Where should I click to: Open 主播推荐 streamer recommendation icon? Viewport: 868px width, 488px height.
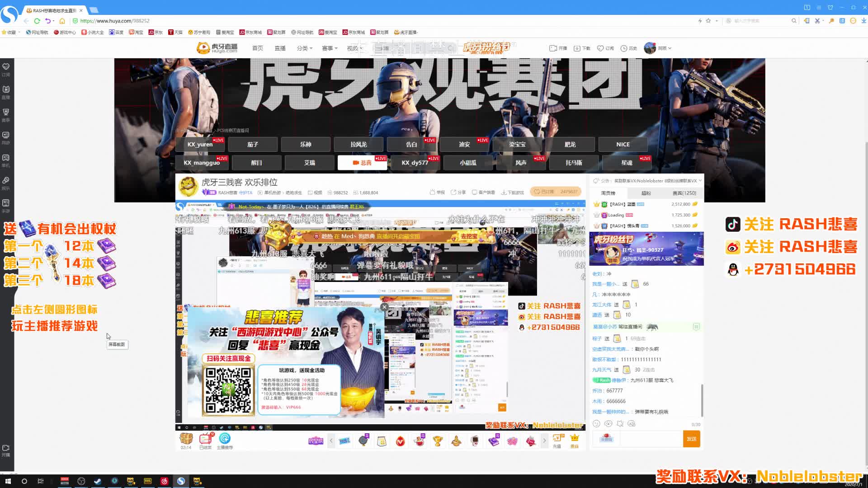click(225, 439)
